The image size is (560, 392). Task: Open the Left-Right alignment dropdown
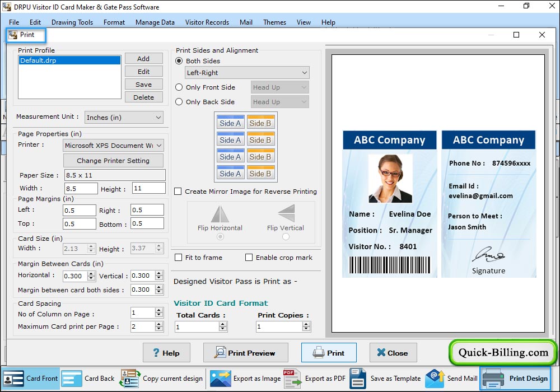pyautogui.click(x=247, y=73)
